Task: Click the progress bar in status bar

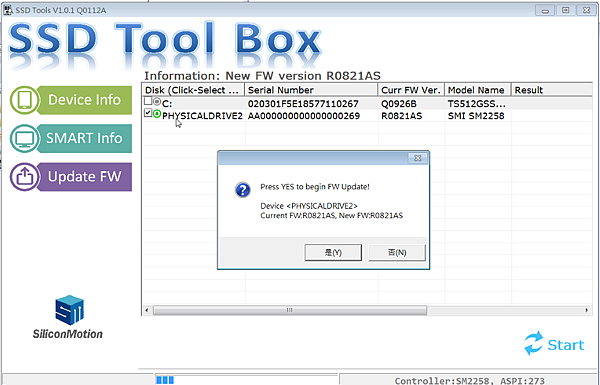Action: point(247,380)
